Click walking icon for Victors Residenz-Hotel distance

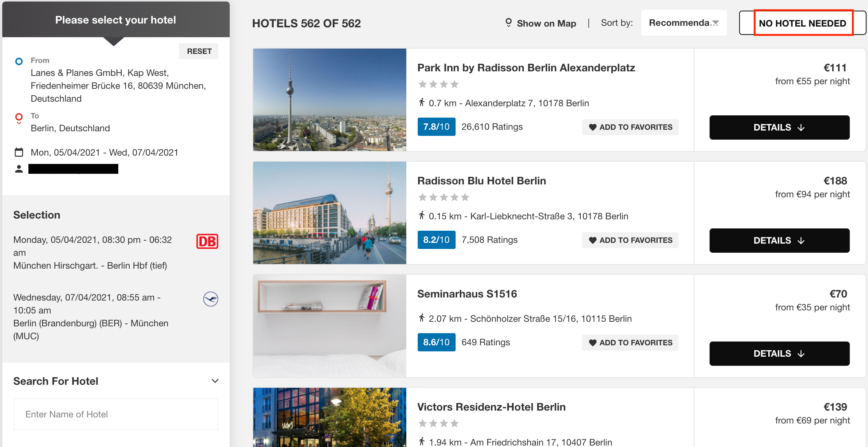421,442
